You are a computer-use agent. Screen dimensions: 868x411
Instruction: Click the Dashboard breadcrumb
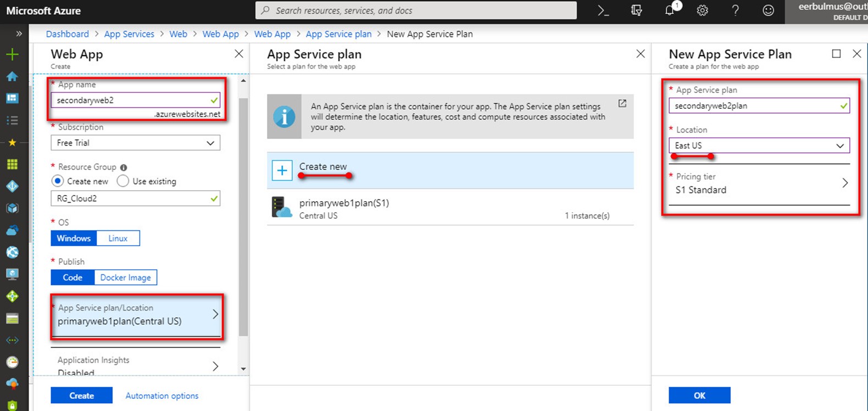tap(67, 34)
